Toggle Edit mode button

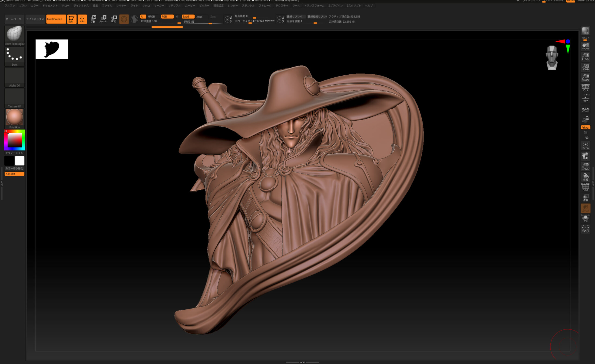(72, 19)
